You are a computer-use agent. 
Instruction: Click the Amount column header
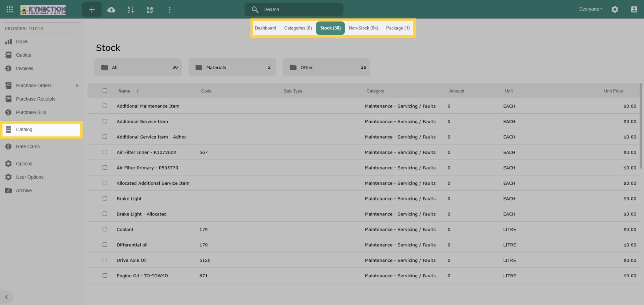pyautogui.click(x=456, y=91)
